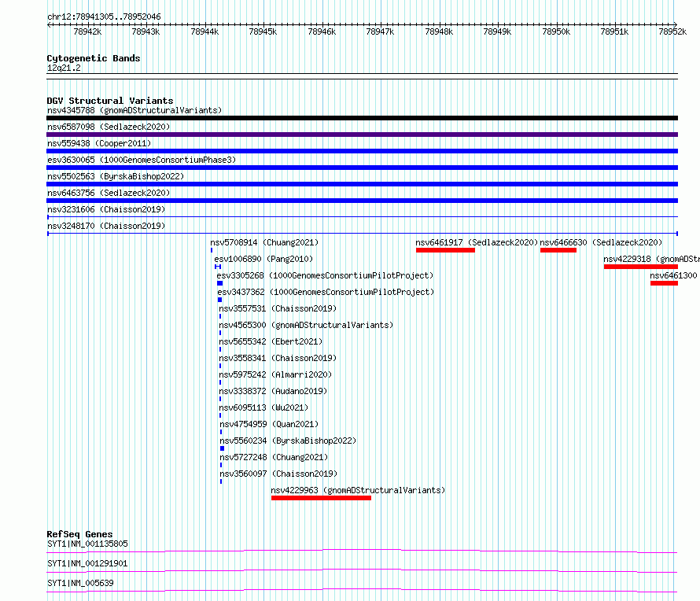Select the blue bar under esv3630065
The width and height of the screenshot is (700, 601).
pos(362,168)
